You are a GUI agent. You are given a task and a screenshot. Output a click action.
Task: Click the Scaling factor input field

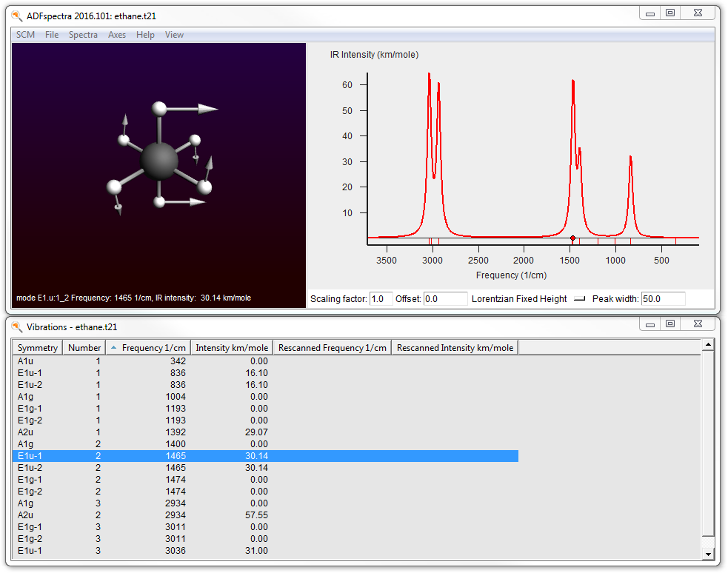(x=381, y=299)
